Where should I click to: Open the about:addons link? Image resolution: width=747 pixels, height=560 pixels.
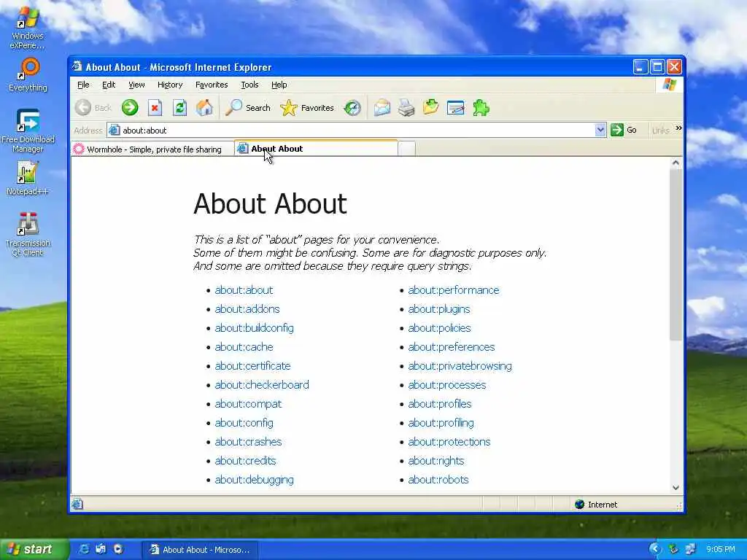click(x=247, y=309)
